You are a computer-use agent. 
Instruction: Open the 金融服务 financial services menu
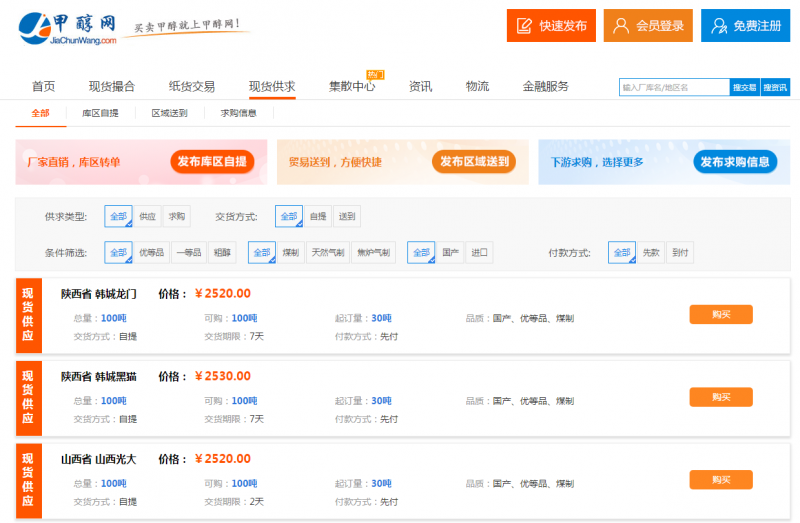(545, 86)
